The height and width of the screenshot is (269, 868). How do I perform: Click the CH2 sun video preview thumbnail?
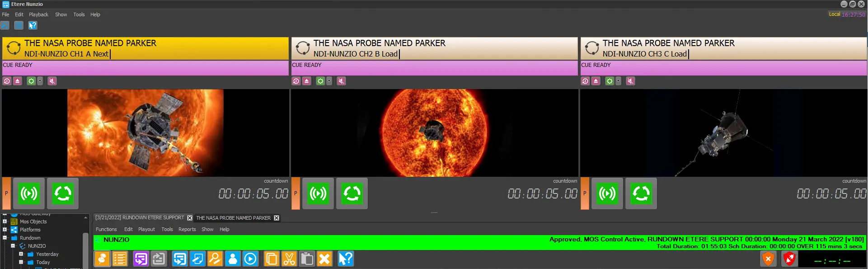[x=434, y=132]
